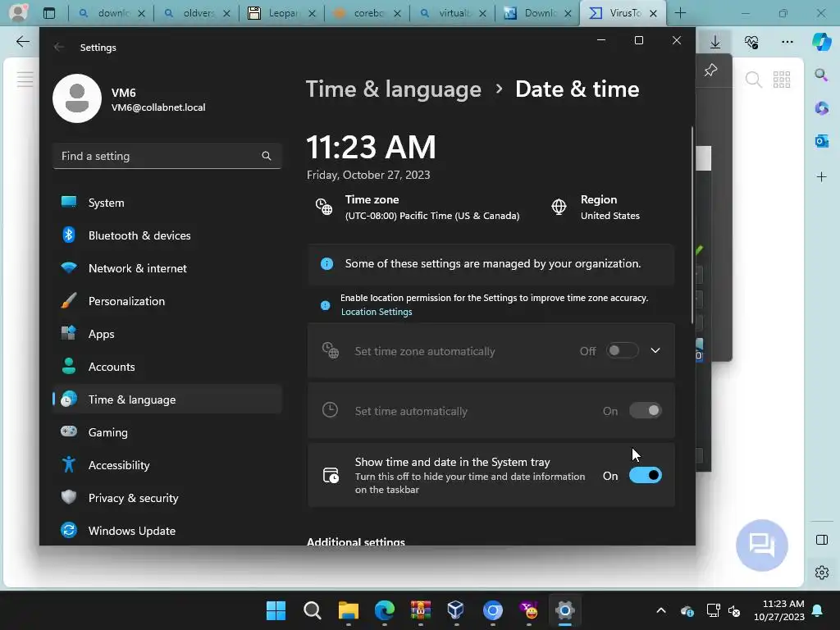Open a new browser tab with plus

680,13
